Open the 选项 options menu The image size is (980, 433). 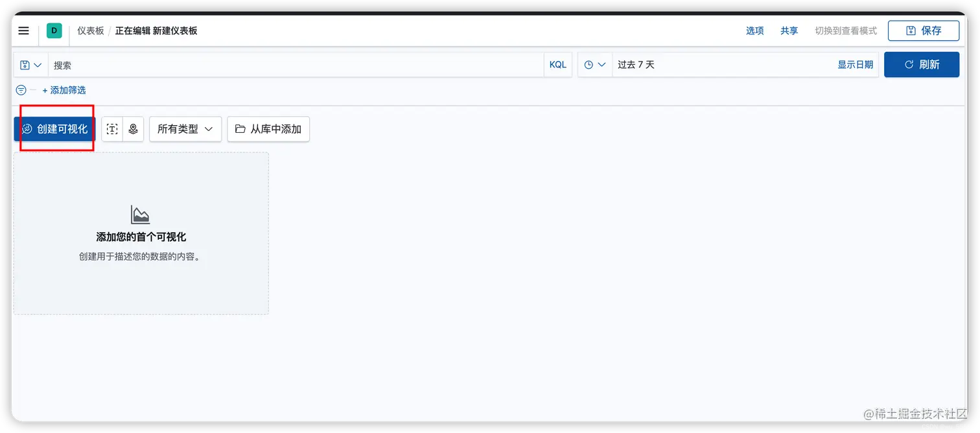click(x=754, y=30)
